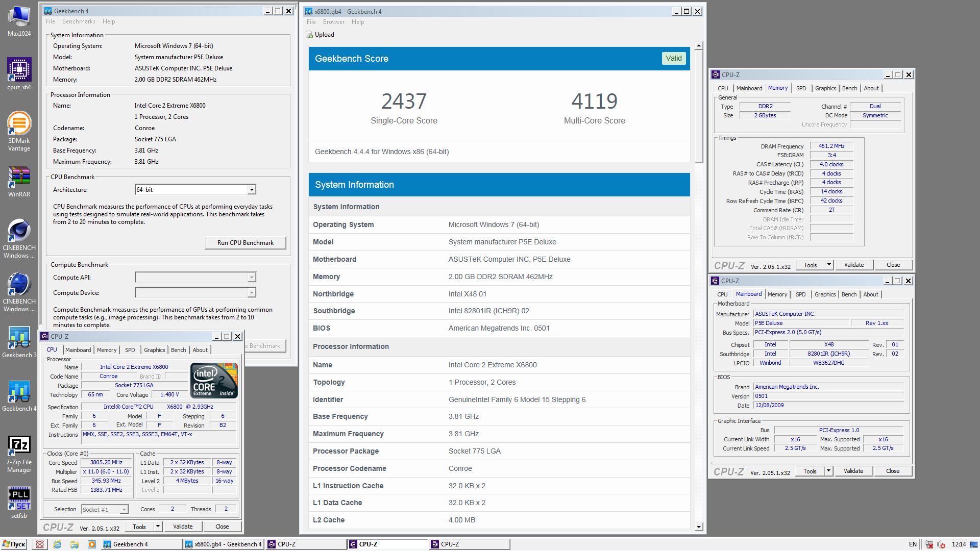980x551 pixels.
Task: Open the media player quick launch icon
Action: pyautogui.click(x=92, y=544)
